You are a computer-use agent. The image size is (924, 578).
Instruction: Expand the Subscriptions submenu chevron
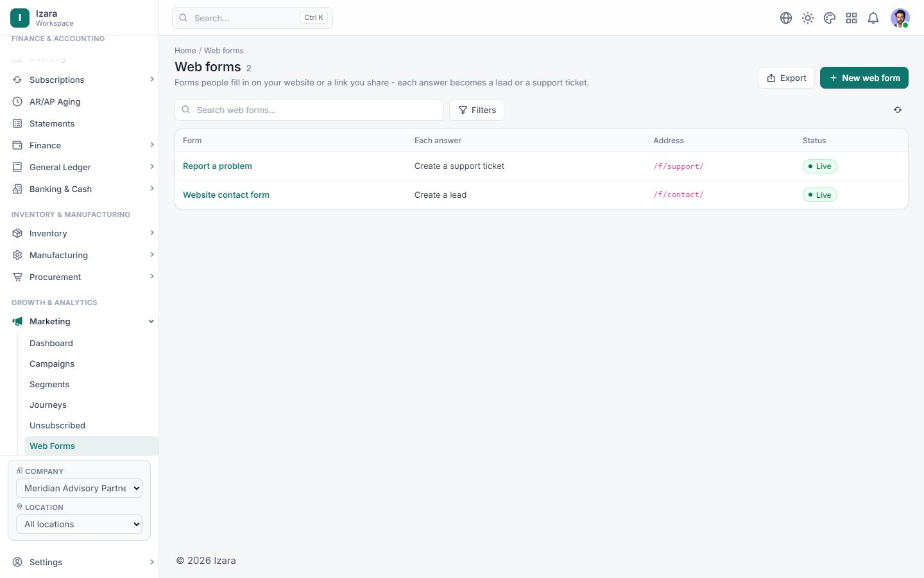(x=152, y=80)
